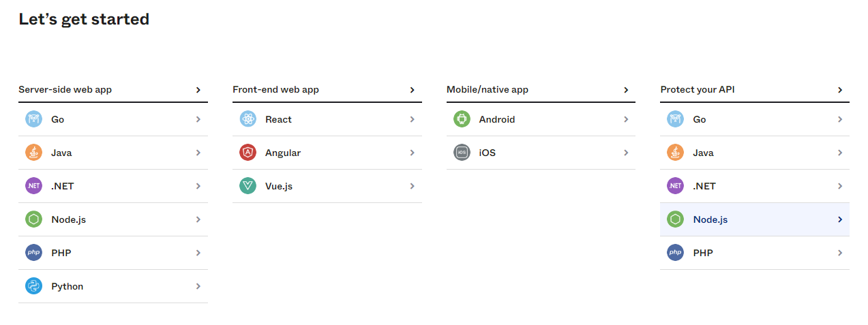Expand the Protect your API header chevron
The image size is (868, 325).
[840, 90]
